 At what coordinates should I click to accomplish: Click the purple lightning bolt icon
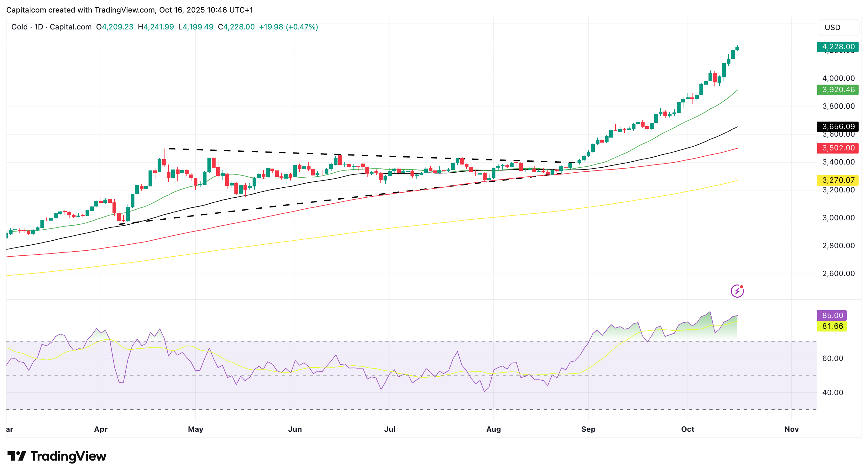pos(737,291)
